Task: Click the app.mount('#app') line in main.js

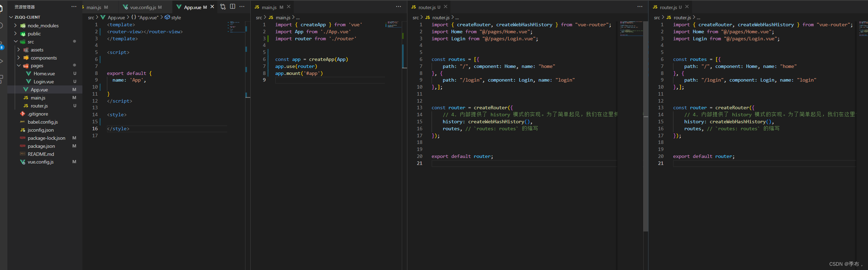Action: [x=299, y=73]
